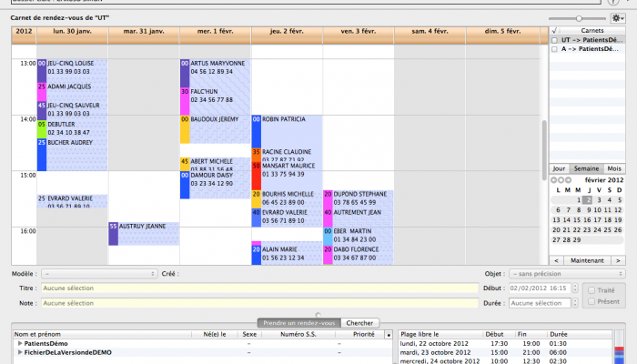
Task: Switch to Semaine view
Action: click(586, 168)
